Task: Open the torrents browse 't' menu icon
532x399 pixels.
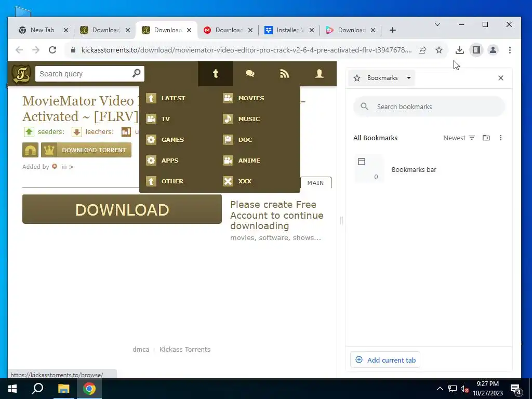Action: 216,74
